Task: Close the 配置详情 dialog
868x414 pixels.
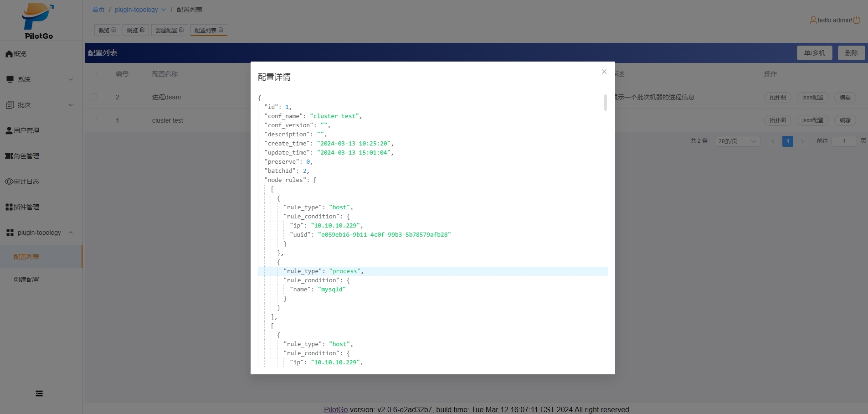Action: tap(604, 72)
